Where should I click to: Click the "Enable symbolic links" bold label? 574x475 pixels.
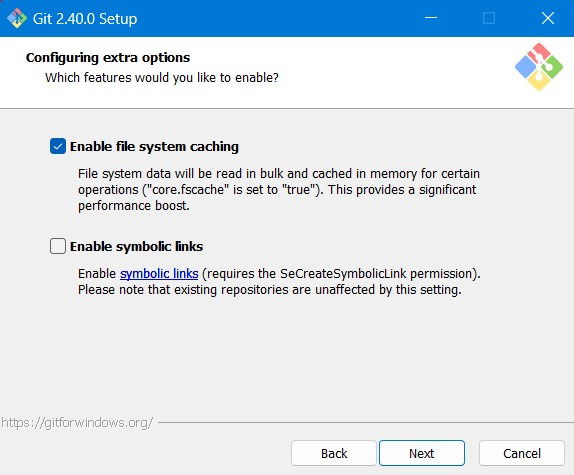coord(136,247)
